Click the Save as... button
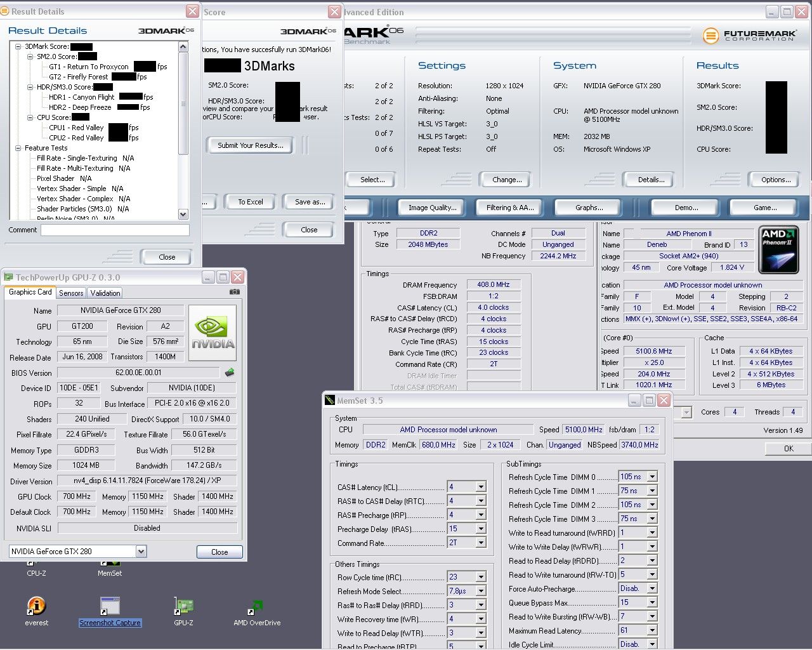Image resolution: width=812 pixels, height=650 pixels. [x=310, y=202]
